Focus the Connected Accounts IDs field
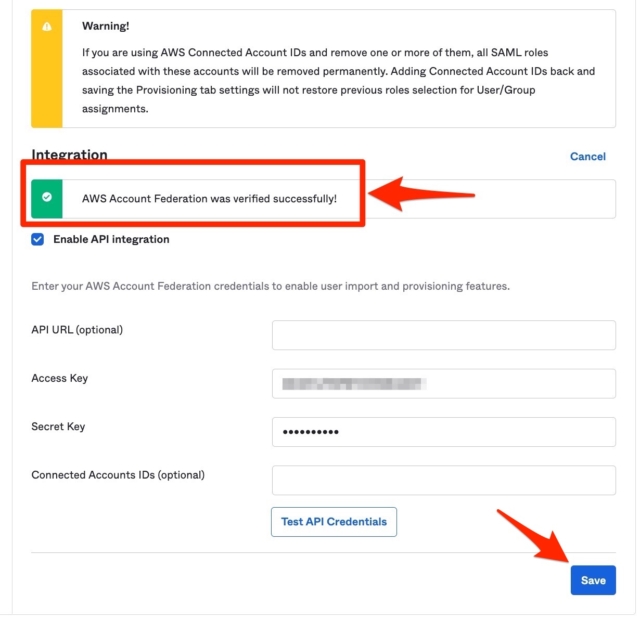Image resolution: width=640 pixels, height=619 pixels. [444, 480]
